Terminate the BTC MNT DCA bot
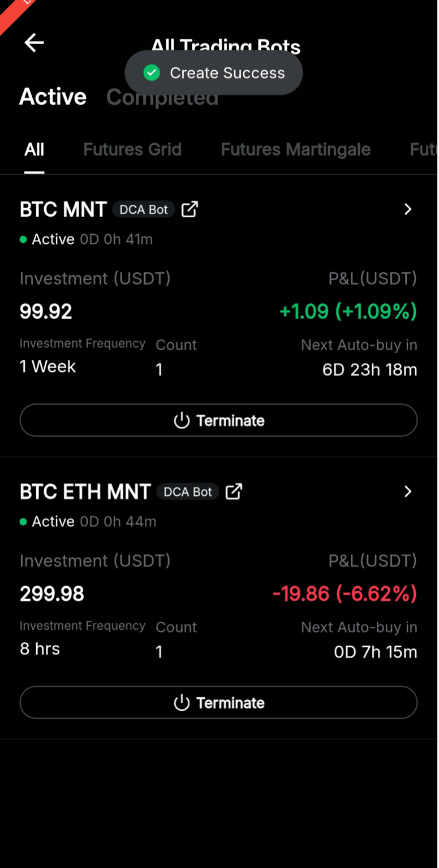The height and width of the screenshot is (868, 439). [x=218, y=420]
